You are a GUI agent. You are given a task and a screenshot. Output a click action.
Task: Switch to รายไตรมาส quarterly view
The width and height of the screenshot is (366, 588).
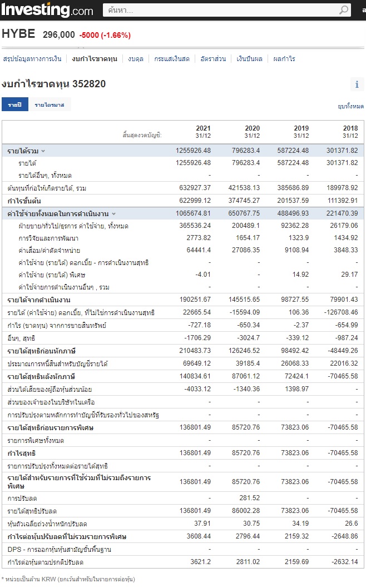coord(50,104)
